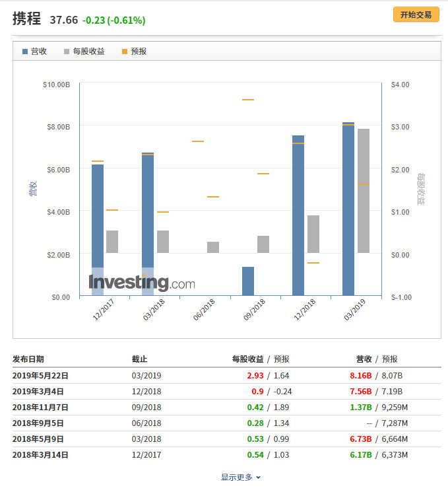
Task: Click the orange 预报 legend square
Action: click(x=125, y=52)
